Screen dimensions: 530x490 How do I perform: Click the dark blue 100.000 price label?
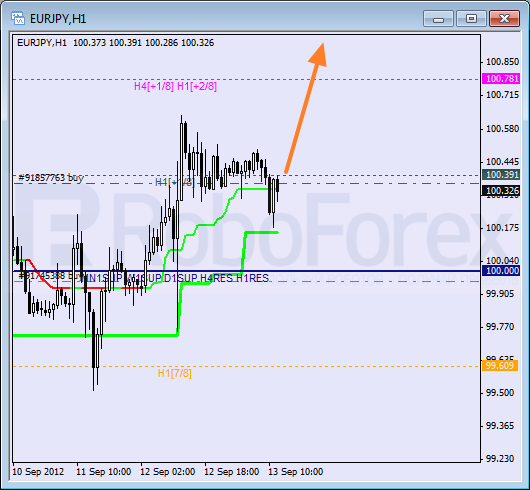pos(501,270)
